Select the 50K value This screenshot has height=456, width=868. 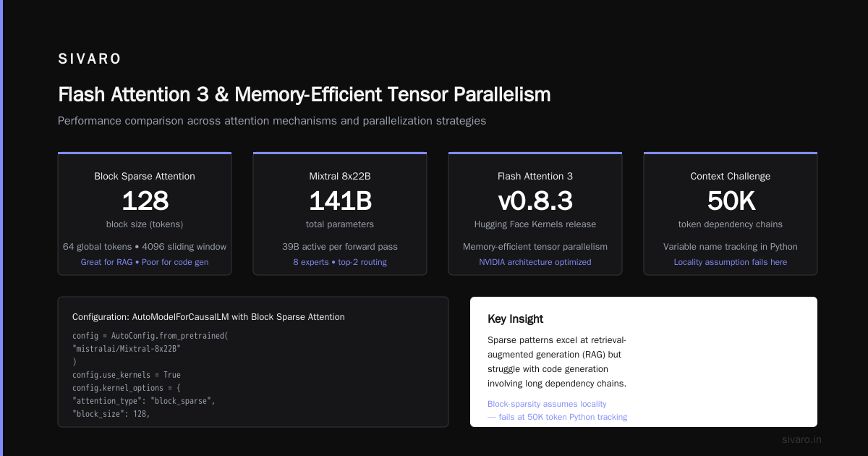click(x=731, y=200)
